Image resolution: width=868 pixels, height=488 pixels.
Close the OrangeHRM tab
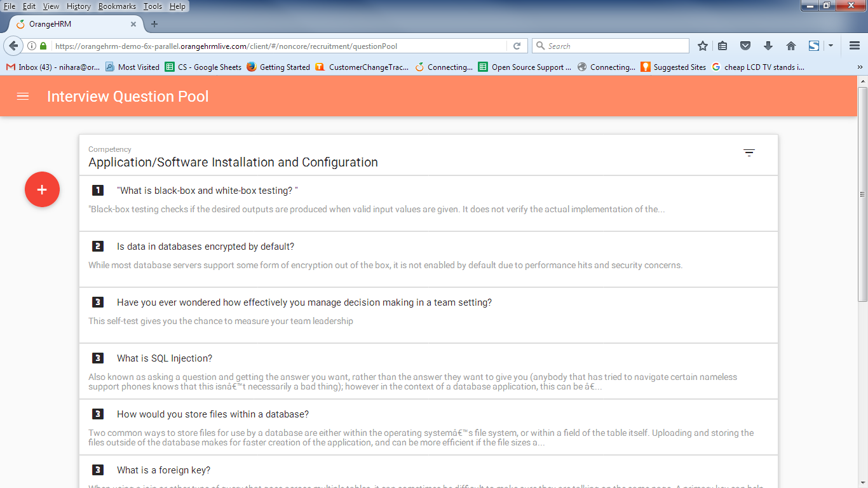pos(133,24)
